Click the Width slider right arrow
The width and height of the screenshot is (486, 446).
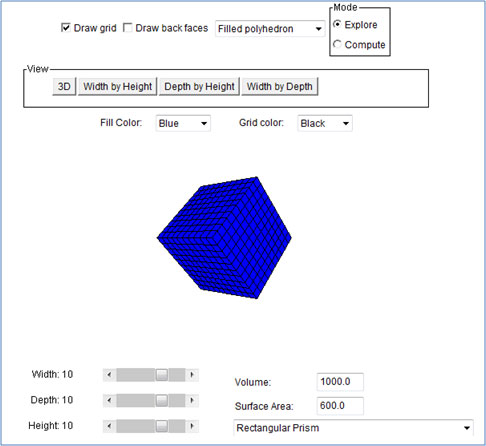(x=192, y=375)
